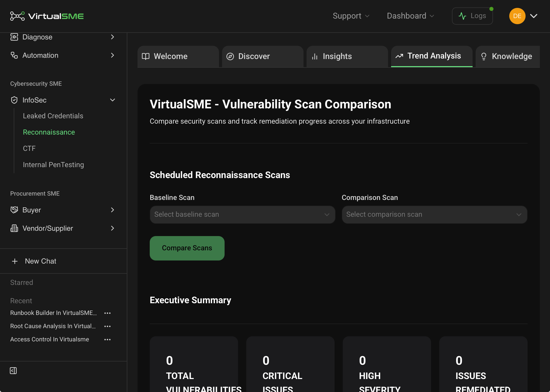550x392 pixels.
Task: Click the Executive Summary heading
Action: pyautogui.click(x=190, y=300)
